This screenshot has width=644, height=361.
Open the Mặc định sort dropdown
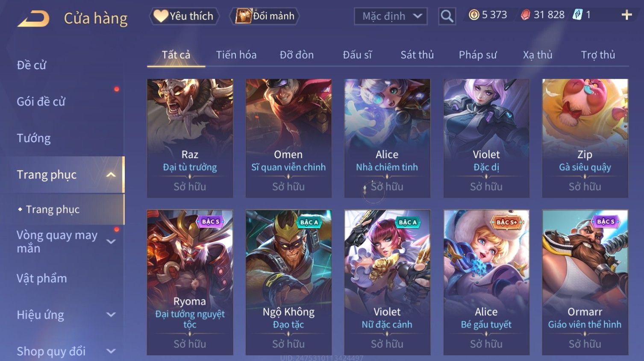391,16
